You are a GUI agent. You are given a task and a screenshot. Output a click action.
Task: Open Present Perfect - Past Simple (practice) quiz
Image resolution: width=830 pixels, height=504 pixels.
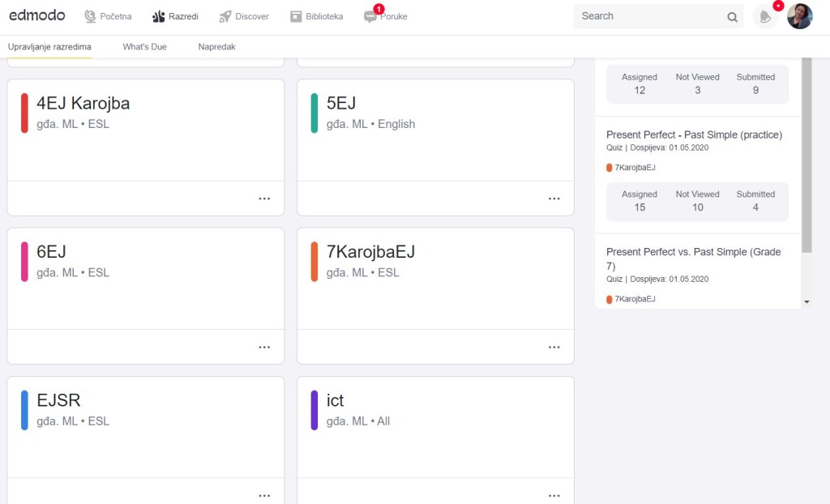tap(694, 135)
